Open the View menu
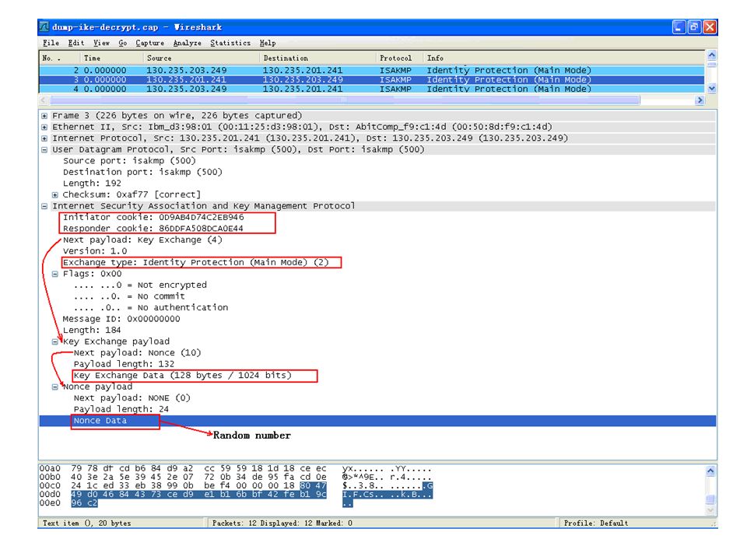This screenshot has height=560, width=747. (x=101, y=43)
